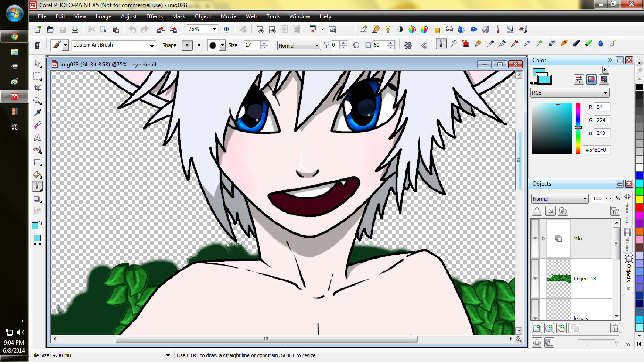
Task: Select the Zoom tool in toolbox
Action: click(37, 100)
